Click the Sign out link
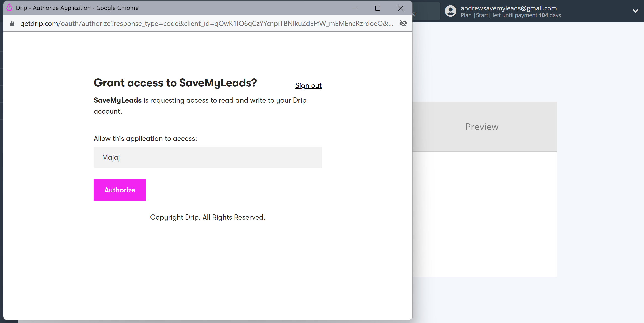The image size is (644, 323). 308,85
